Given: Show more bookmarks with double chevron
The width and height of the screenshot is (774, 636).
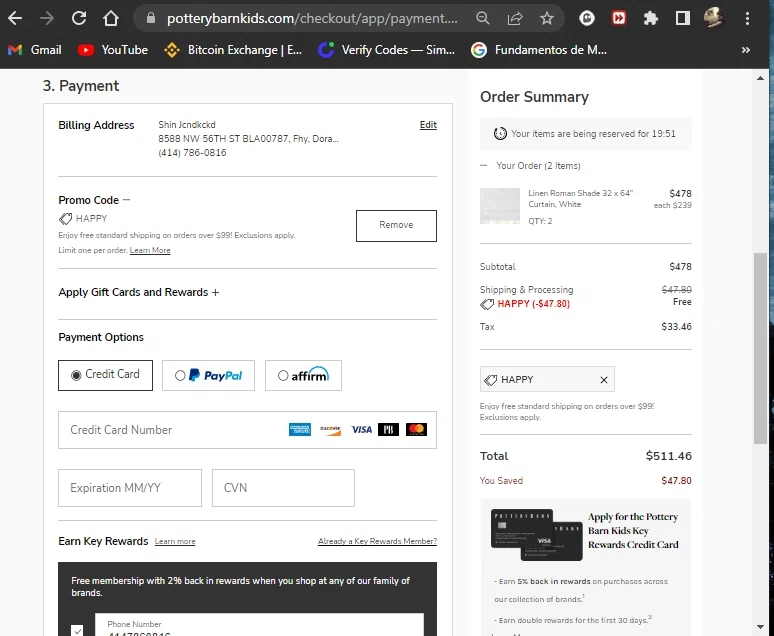Looking at the screenshot, I should [x=746, y=50].
